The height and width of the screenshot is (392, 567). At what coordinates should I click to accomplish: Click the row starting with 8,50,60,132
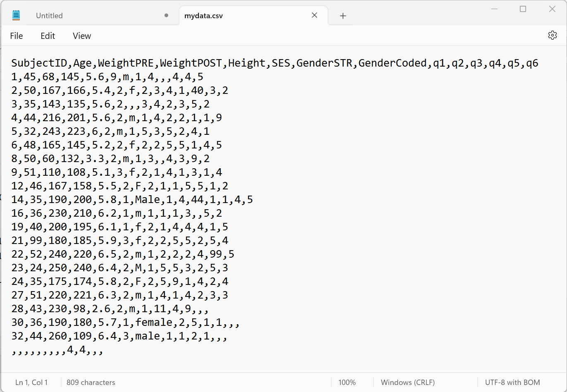(110, 159)
